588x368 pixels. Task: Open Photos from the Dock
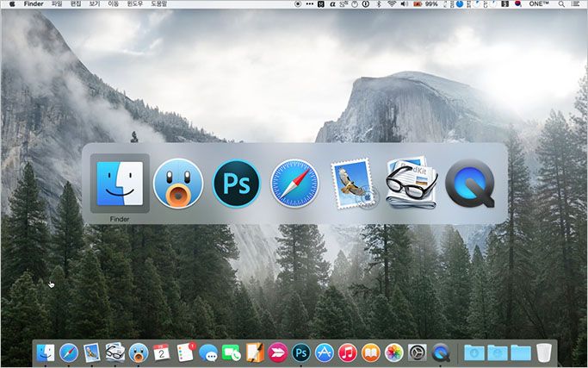[394, 353]
